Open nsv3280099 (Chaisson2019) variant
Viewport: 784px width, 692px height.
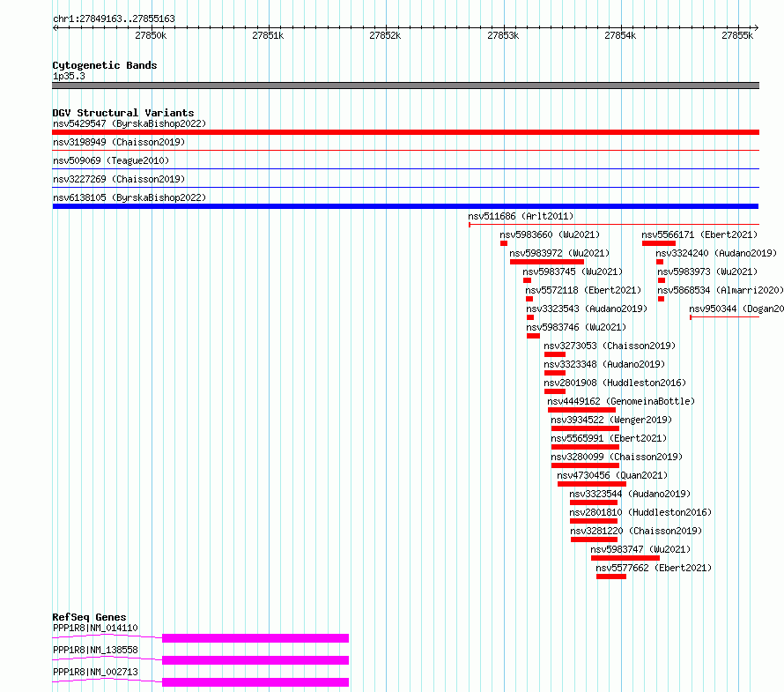[617, 457]
